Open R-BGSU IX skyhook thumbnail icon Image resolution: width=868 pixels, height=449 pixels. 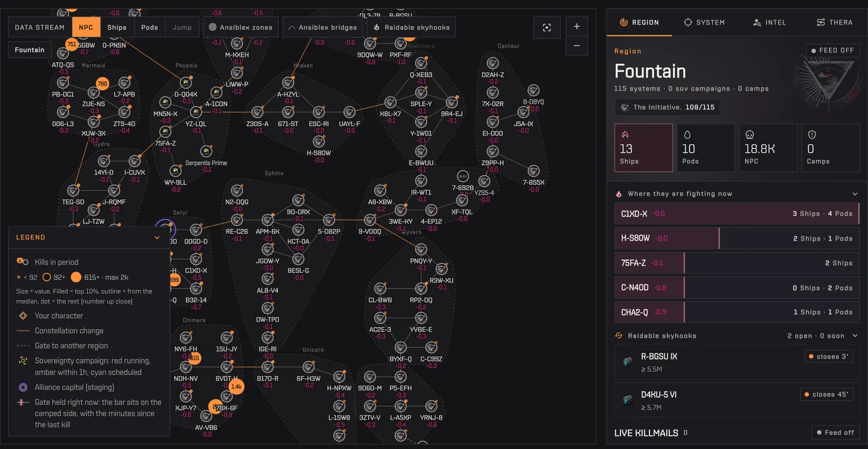[628, 362]
